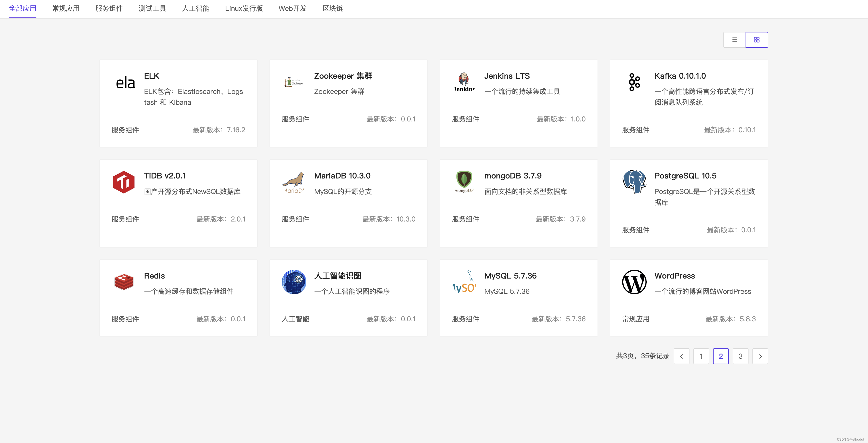Select the 全部应用 tab
The height and width of the screenshot is (443, 868).
[23, 8]
